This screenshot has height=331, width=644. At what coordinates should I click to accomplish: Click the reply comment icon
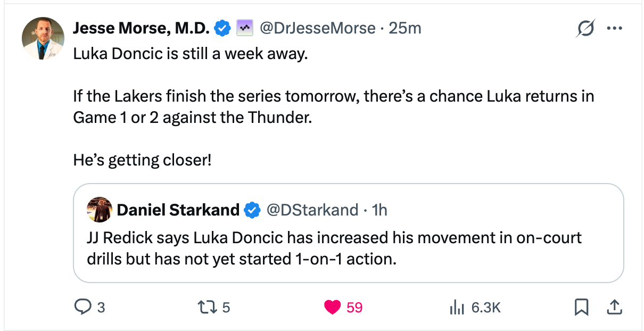(x=82, y=307)
